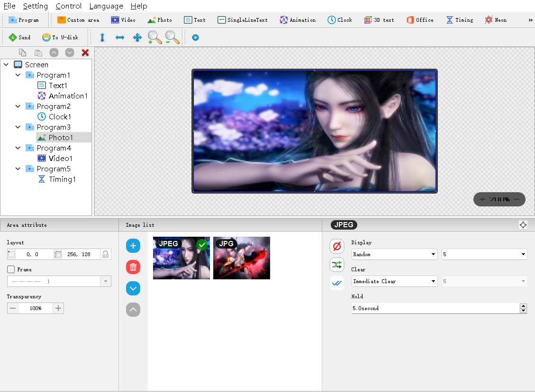Move selected tree item down
This screenshot has width=535, height=392.
(70, 53)
